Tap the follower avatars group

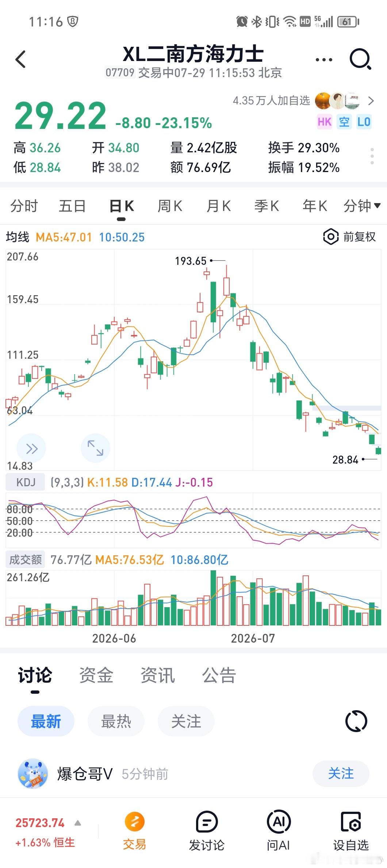click(338, 101)
